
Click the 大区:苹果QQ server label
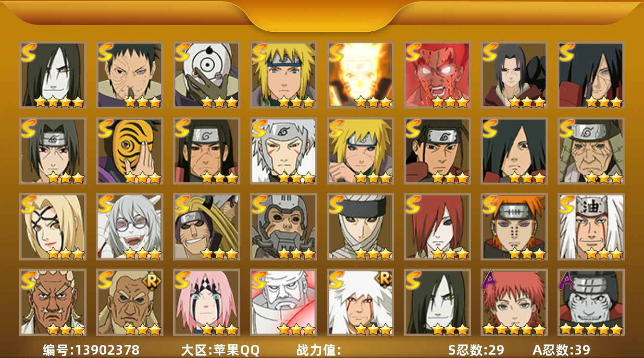click(x=220, y=349)
